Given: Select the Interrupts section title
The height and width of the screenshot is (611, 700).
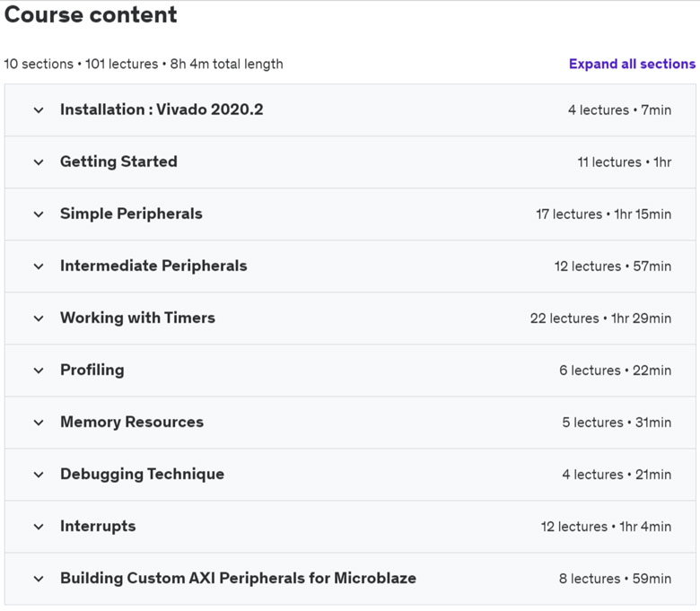Looking at the screenshot, I should coord(98,526).
